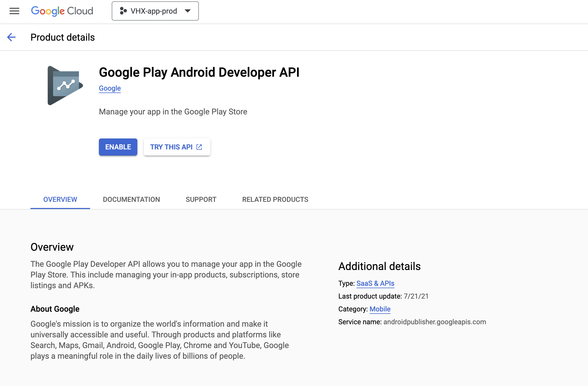Open the Google publisher link

coord(110,88)
